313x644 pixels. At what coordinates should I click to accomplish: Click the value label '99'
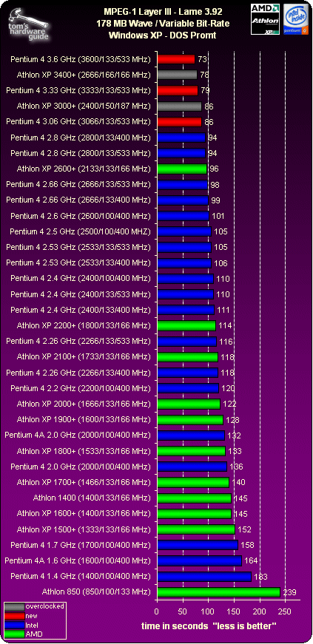coord(215,200)
